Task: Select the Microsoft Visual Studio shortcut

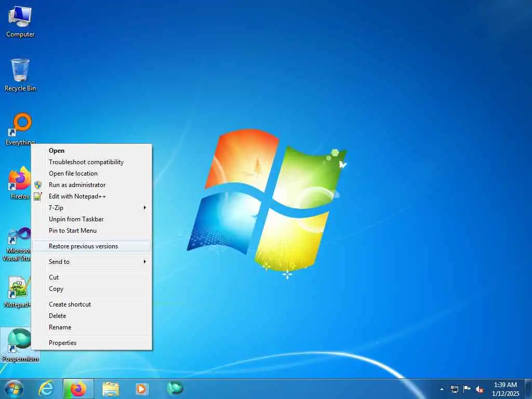Action: (17, 244)
